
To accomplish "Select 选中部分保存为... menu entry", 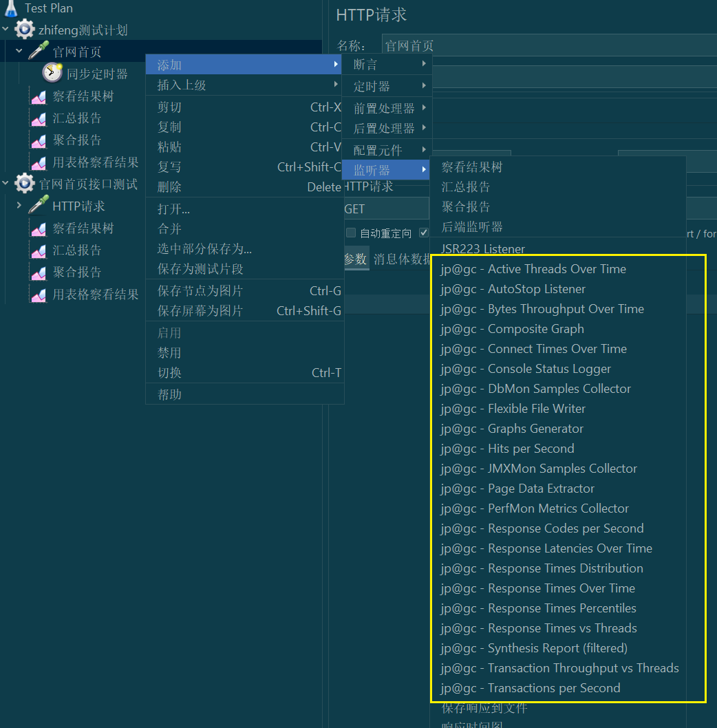I will point(245,249).
